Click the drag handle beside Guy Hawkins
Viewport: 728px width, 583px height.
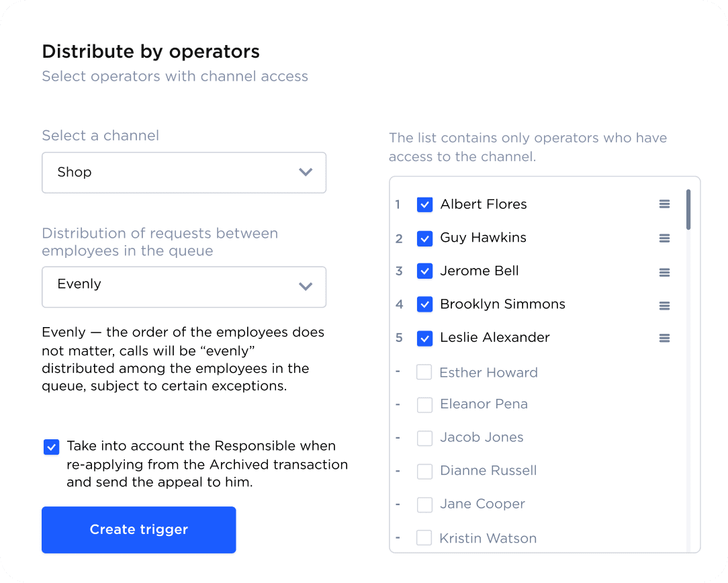(664, 238)
